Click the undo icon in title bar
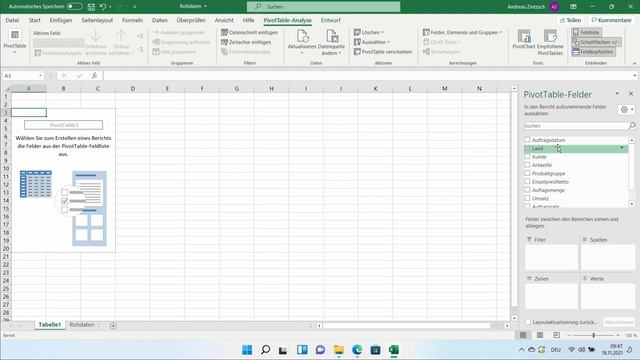 [103, 7]
